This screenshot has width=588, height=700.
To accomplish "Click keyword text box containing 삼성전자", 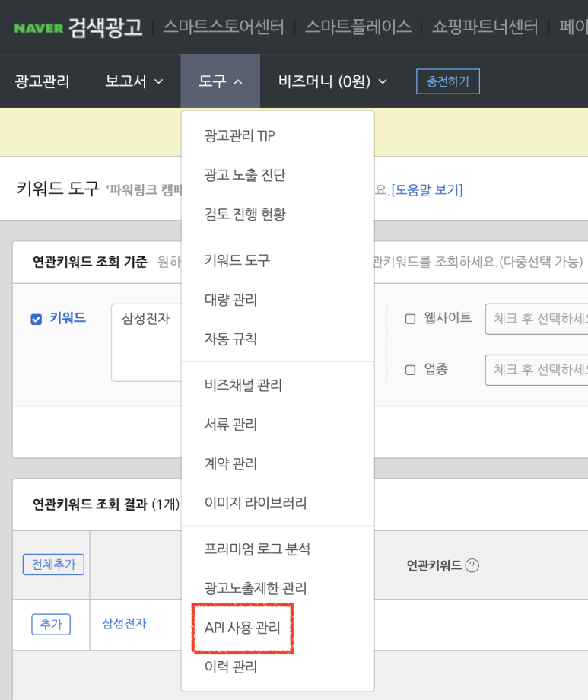I will (x=147, y=342).
